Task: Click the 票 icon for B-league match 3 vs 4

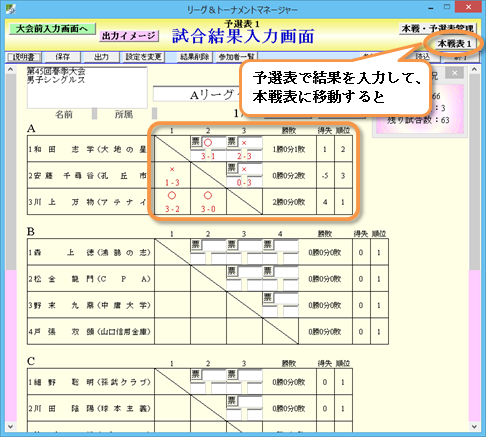Action: pyautogui.click(x=268, y=297)
